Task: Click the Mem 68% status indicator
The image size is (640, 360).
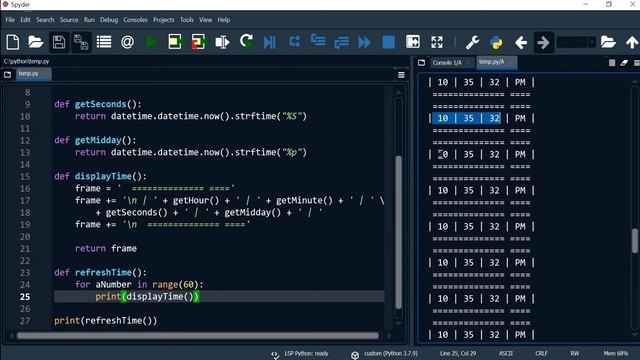Action: click(616, 353)
